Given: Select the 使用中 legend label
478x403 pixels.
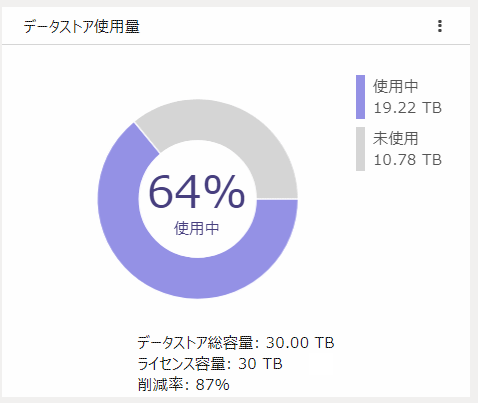Looking at the screenshot, I should coord(395,86).
